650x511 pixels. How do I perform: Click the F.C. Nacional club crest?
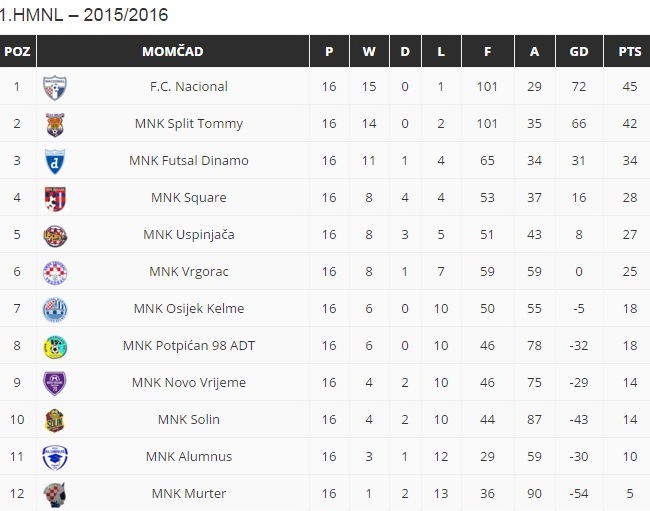click(x=55, y=87)
